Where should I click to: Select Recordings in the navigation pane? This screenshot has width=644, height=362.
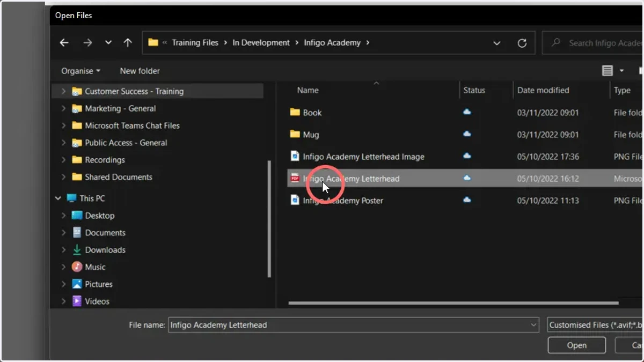point(105,160)
